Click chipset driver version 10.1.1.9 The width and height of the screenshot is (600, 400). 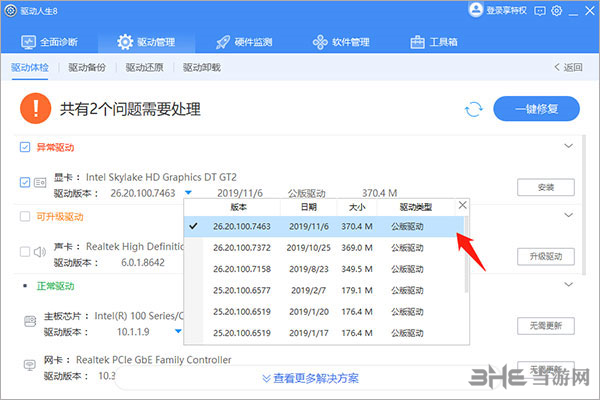(133, 332)
